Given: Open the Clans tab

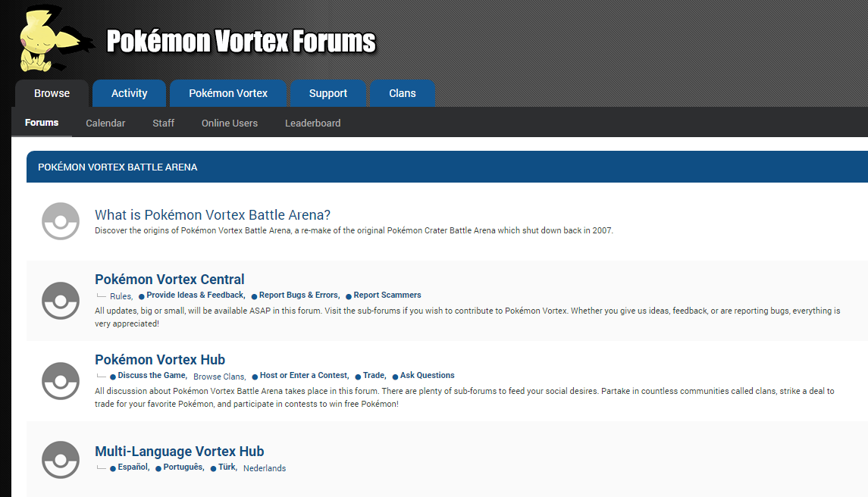Looking at the screenshot, I should (403, 93).
